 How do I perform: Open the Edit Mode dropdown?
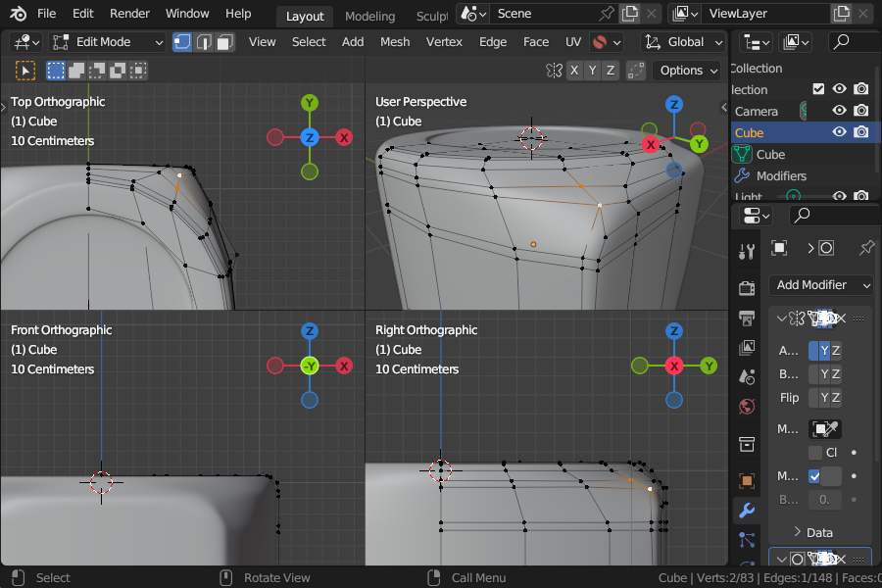tap(107, 42)
